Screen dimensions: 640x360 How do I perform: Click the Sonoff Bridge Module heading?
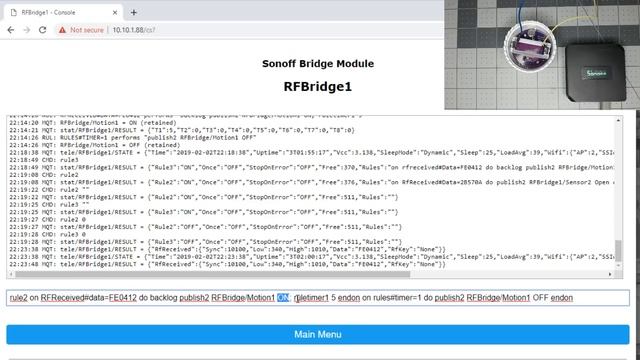[x=318, y=64]
